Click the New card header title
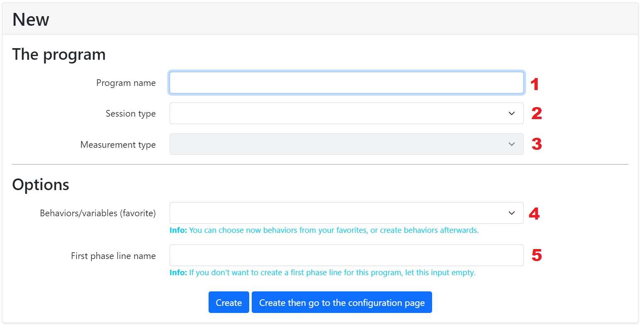The height and width of the screenshot is (325, 644). point(31,20)
